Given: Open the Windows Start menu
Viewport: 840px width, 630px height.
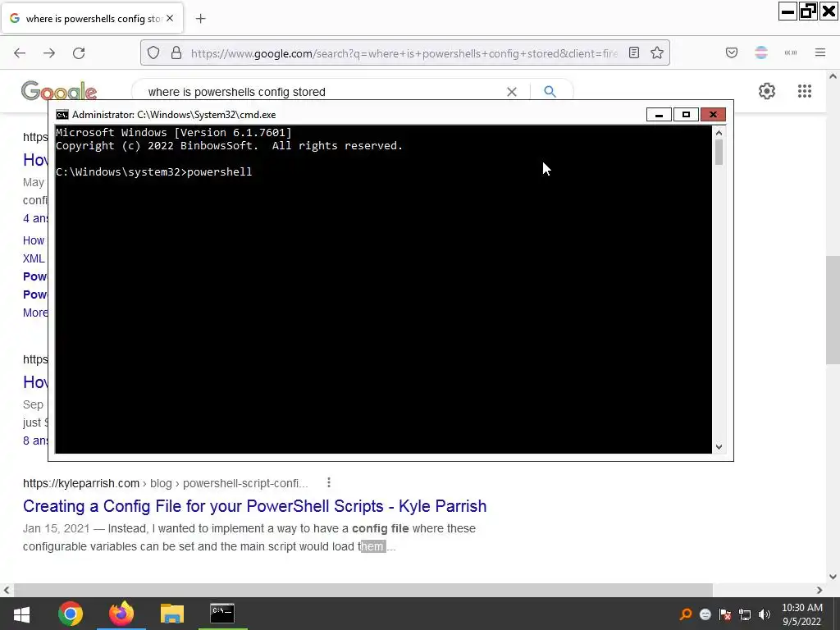Looking at the screenshot, I should (x=21, y=614).
